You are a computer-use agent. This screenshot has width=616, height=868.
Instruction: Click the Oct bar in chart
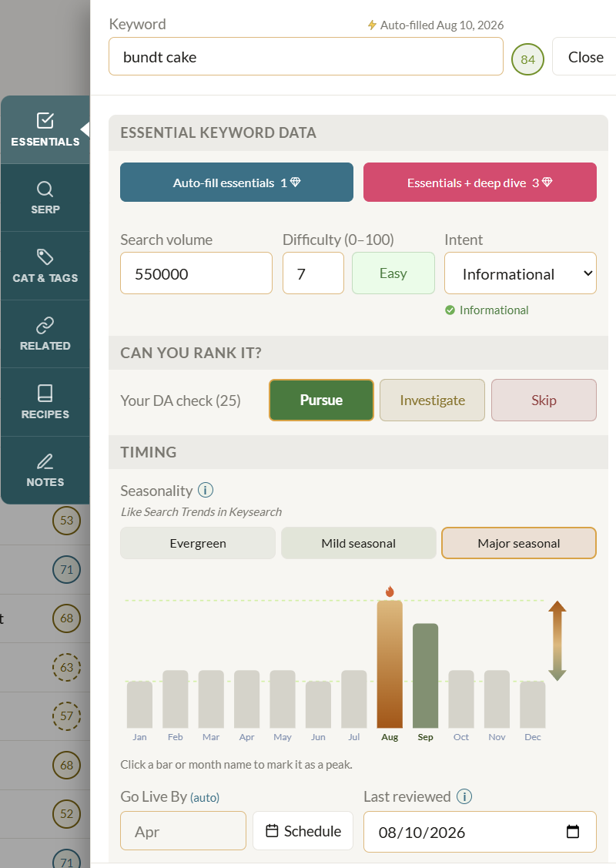click(461, 699)
